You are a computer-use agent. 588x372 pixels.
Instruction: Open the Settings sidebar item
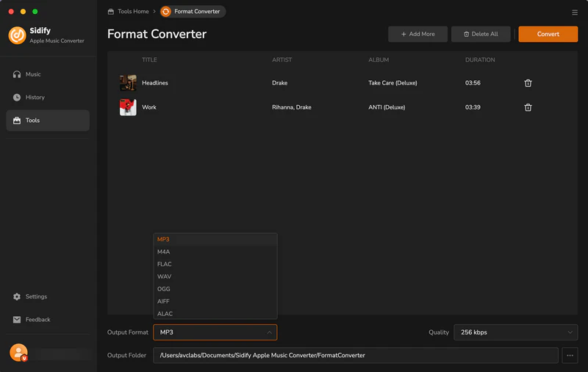point(48,296)
